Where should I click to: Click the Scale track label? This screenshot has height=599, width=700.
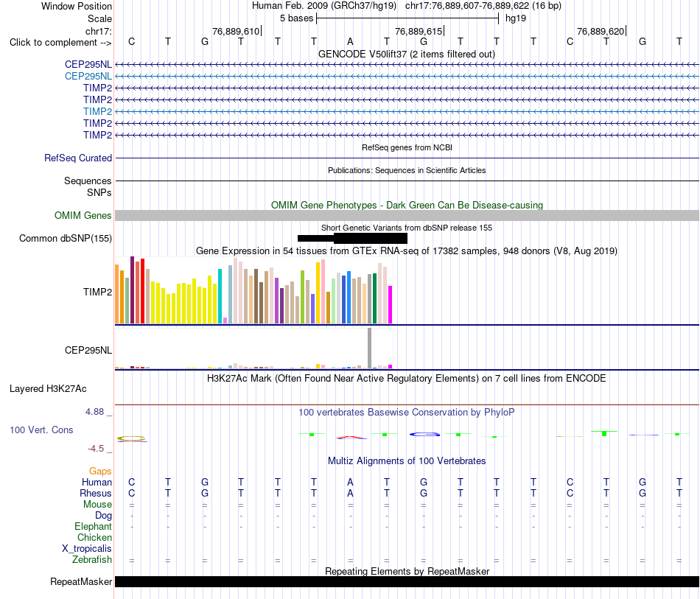pyautogui.click(x=99, y=18)
